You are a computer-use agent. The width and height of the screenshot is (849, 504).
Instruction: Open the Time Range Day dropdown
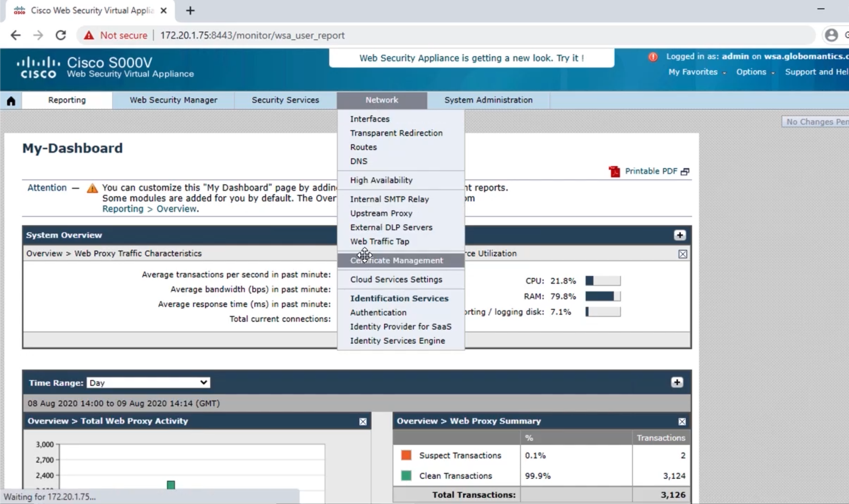(148, 382)
